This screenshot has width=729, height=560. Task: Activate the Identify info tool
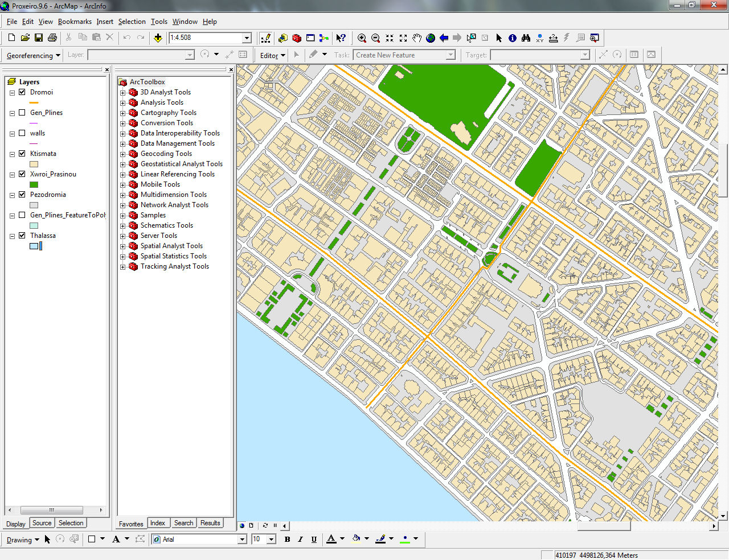click(513, 38)
